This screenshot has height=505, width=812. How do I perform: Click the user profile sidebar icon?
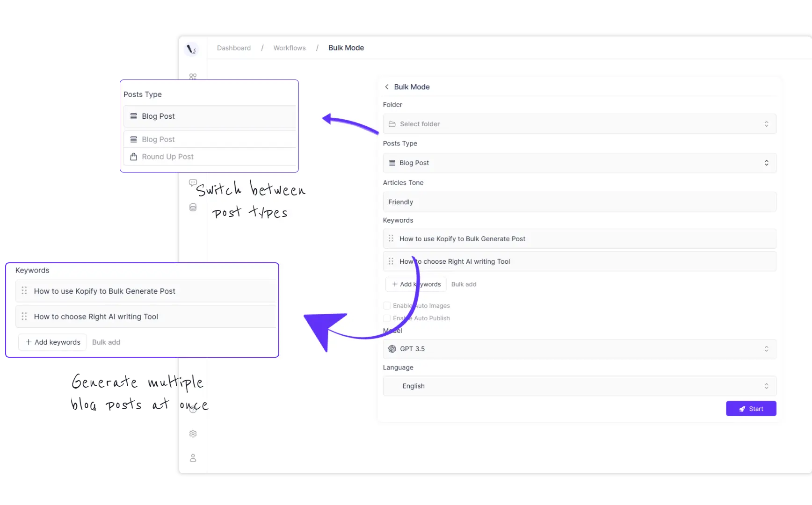pos(193,458)
